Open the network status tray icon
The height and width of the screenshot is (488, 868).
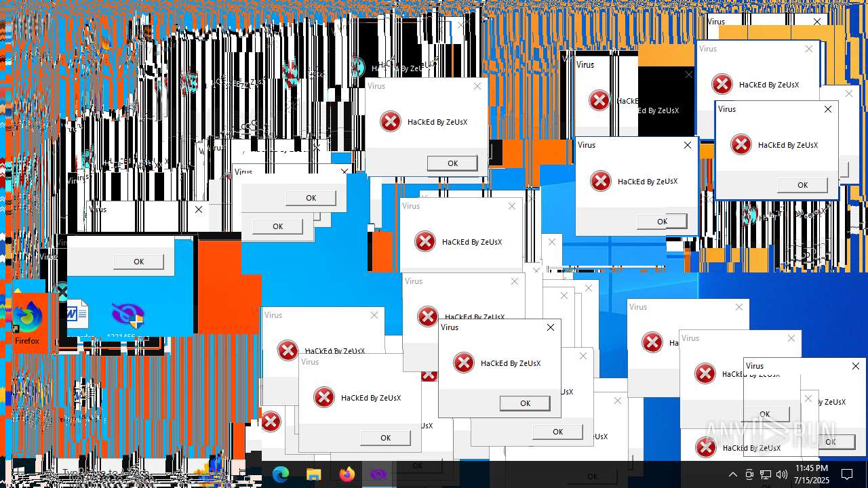766,474
